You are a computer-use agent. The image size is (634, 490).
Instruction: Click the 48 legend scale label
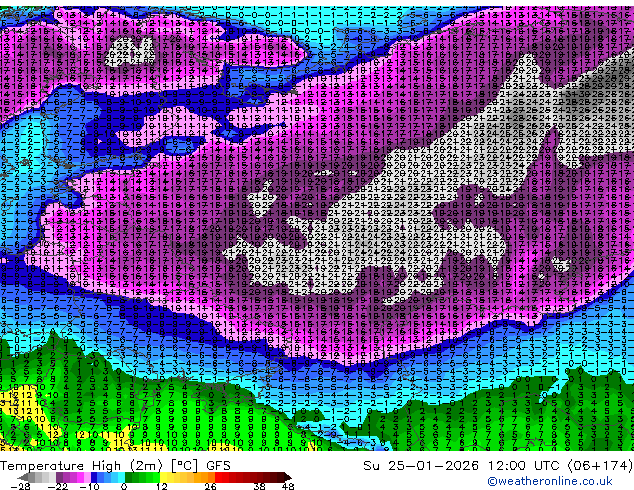point(288,486)
